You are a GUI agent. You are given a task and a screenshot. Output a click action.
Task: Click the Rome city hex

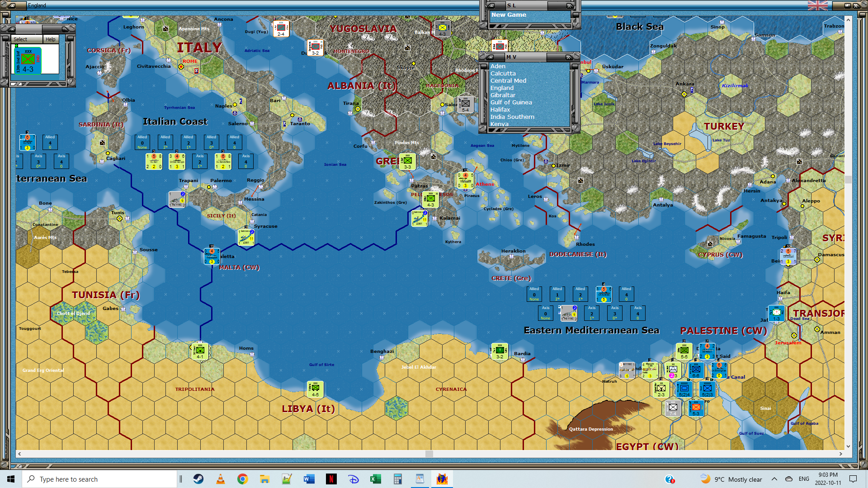181,66
